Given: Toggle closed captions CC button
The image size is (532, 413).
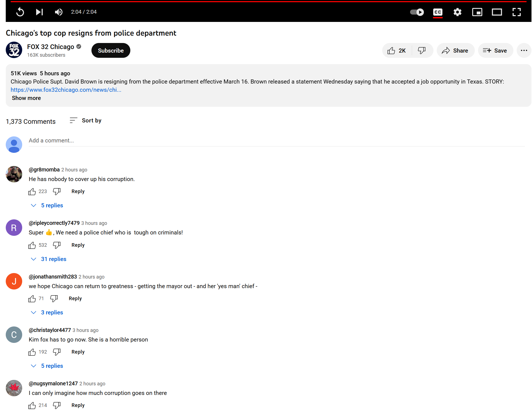Looking at the screenshot, I should point(438,12).
